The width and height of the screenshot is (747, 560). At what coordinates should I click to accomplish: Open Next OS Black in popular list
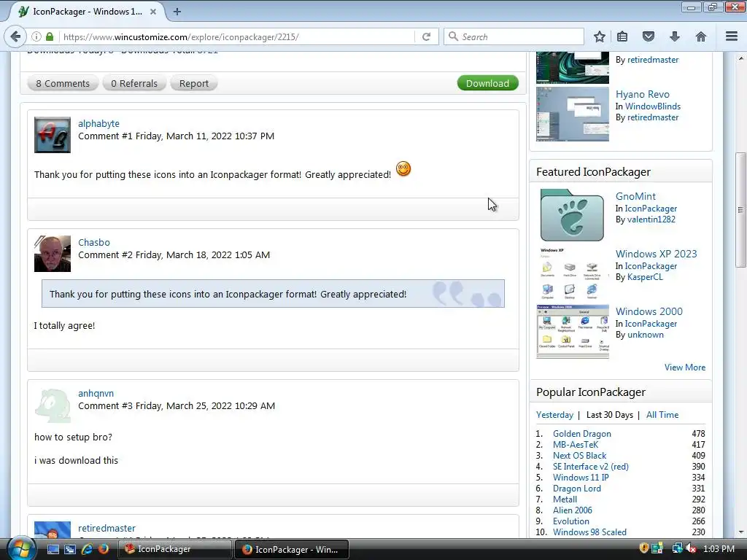coord(579,456)
